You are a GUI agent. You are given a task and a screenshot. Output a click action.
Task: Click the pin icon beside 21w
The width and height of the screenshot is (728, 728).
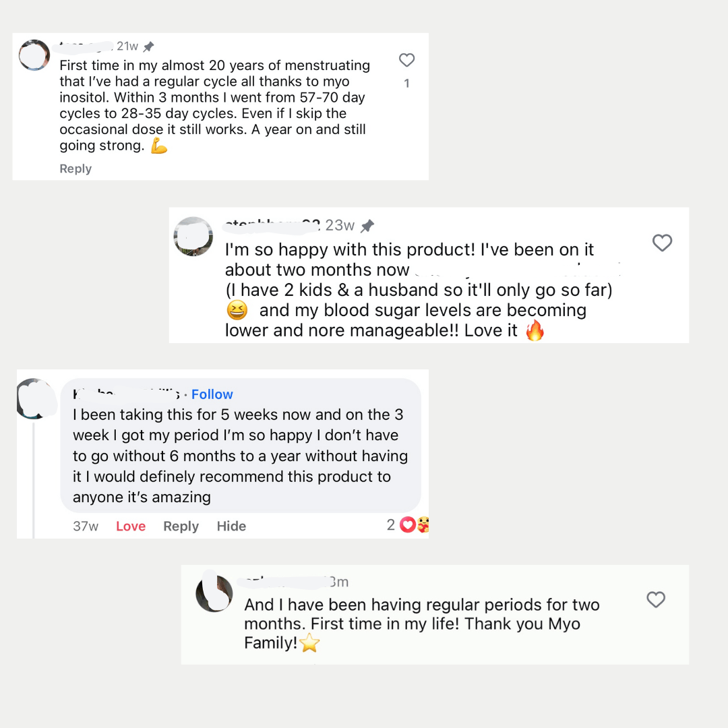click(x=149, y=47)
